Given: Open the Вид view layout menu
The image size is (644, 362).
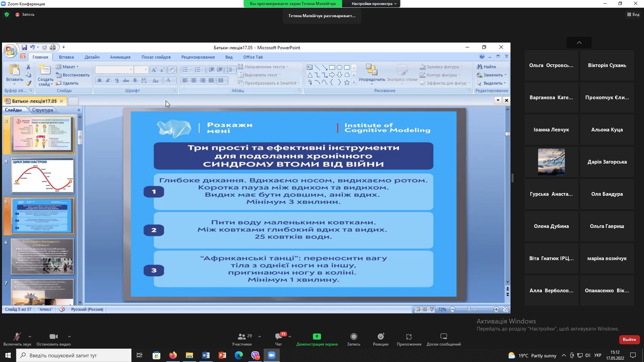Looking at the screenshot, I should [x=633, y=14].
